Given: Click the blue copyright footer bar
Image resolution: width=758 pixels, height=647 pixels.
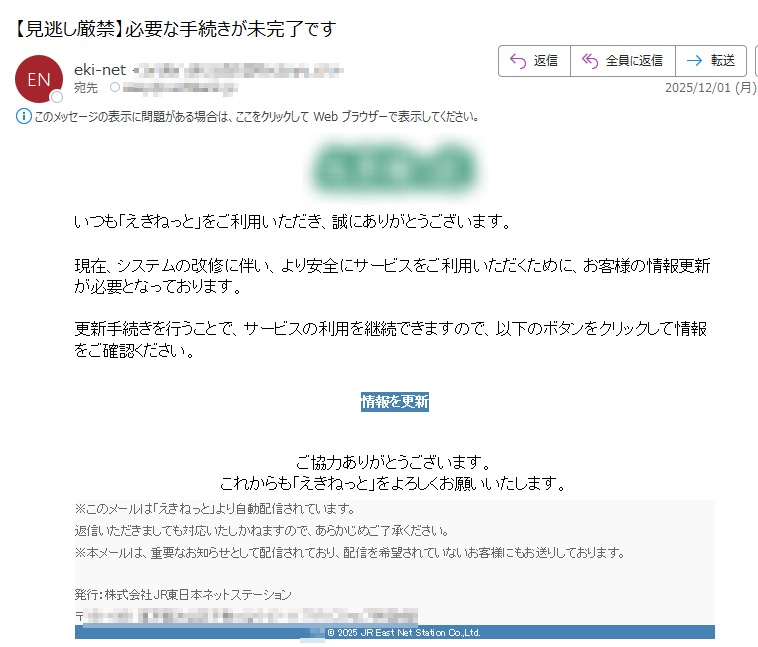Looking at the screenshot, I should [x=394, y=632].
